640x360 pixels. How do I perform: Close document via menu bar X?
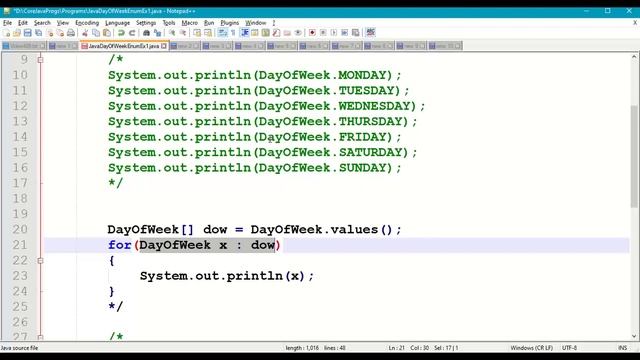(635, 23)
